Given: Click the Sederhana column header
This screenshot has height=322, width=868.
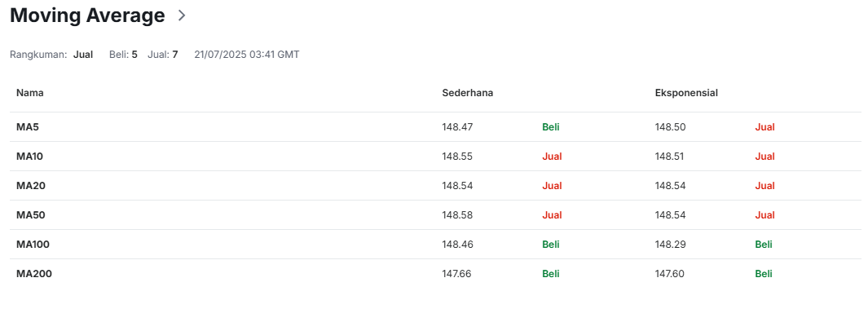Looking at the screenshot, I should tap(467, 93).
